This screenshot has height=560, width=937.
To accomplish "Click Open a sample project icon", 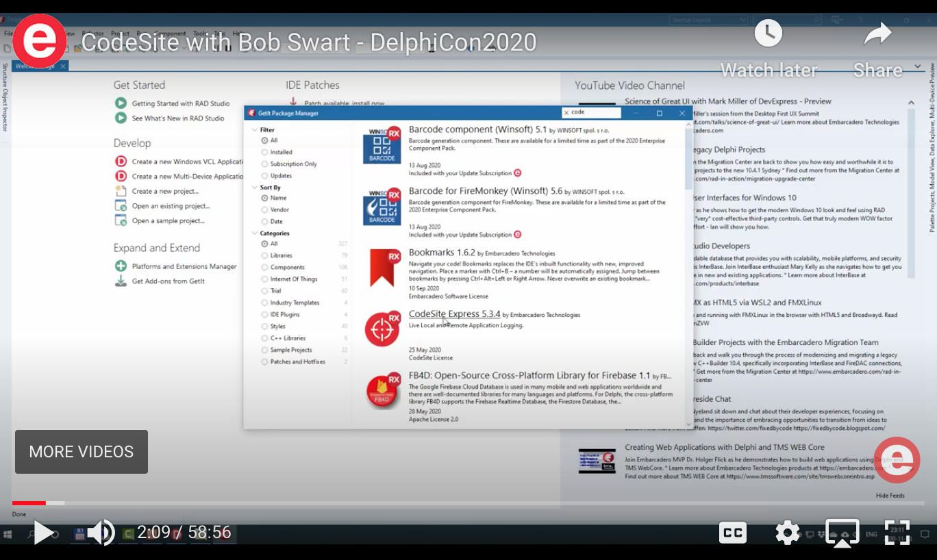I will pyautogui.click(x=121, y=220).
